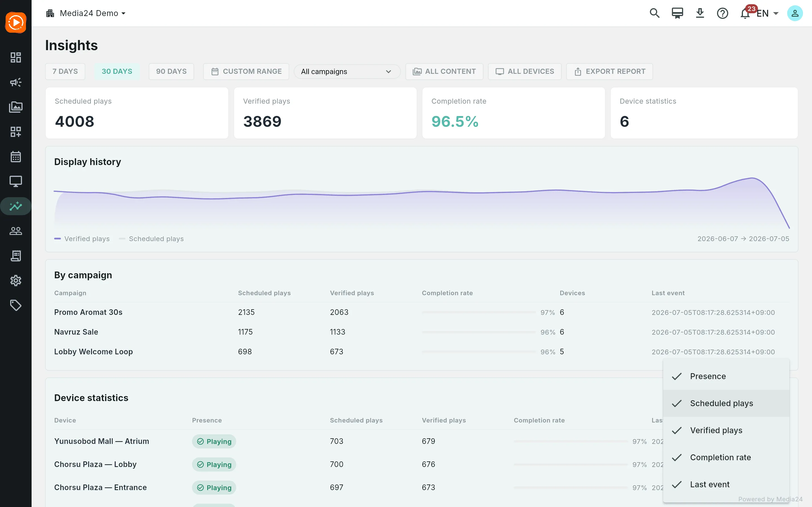Select the 7 DAYS range tab

pos(65,72)
